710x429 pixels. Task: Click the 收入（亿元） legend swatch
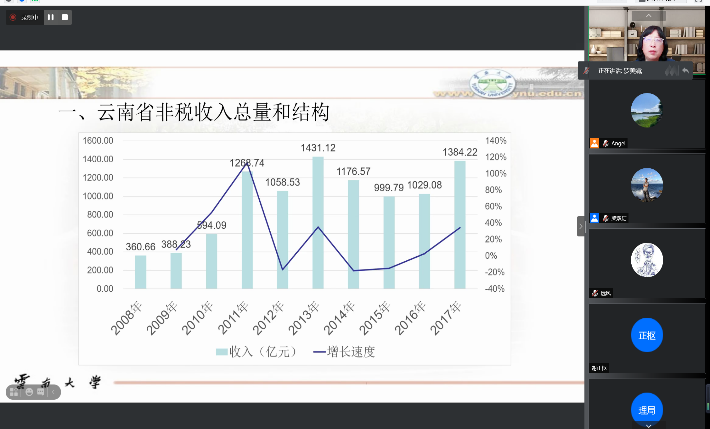click(222, 352)
